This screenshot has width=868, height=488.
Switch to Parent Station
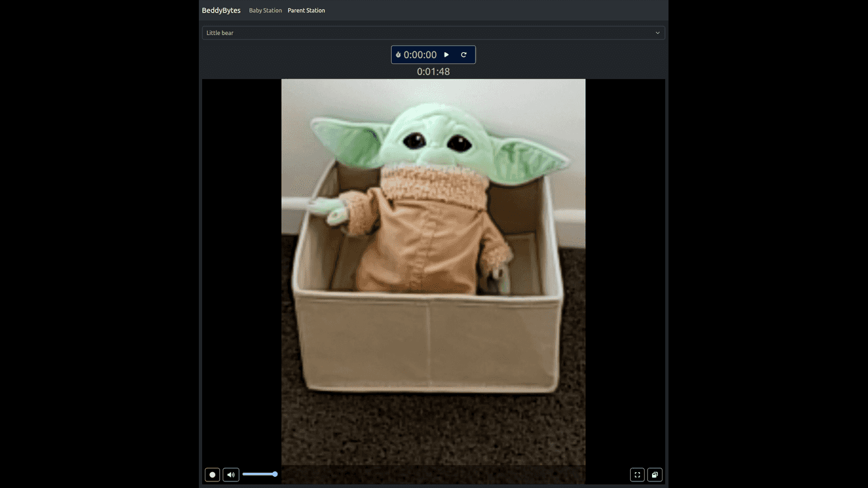[x=306, y=10]
